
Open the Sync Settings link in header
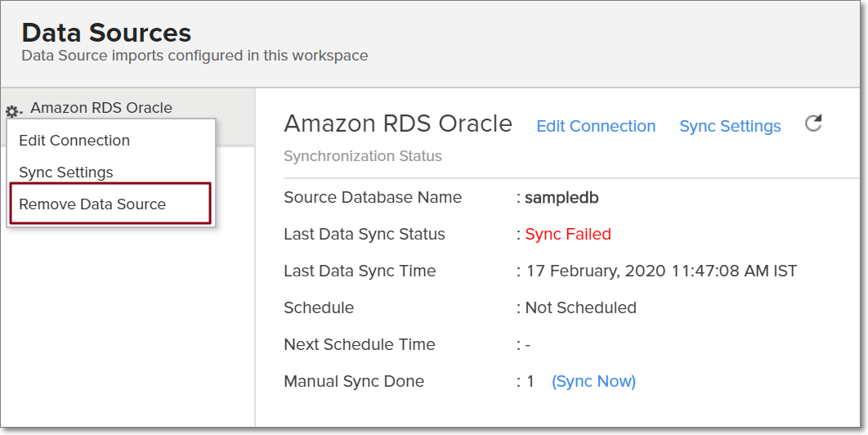[x=730, y=127]
